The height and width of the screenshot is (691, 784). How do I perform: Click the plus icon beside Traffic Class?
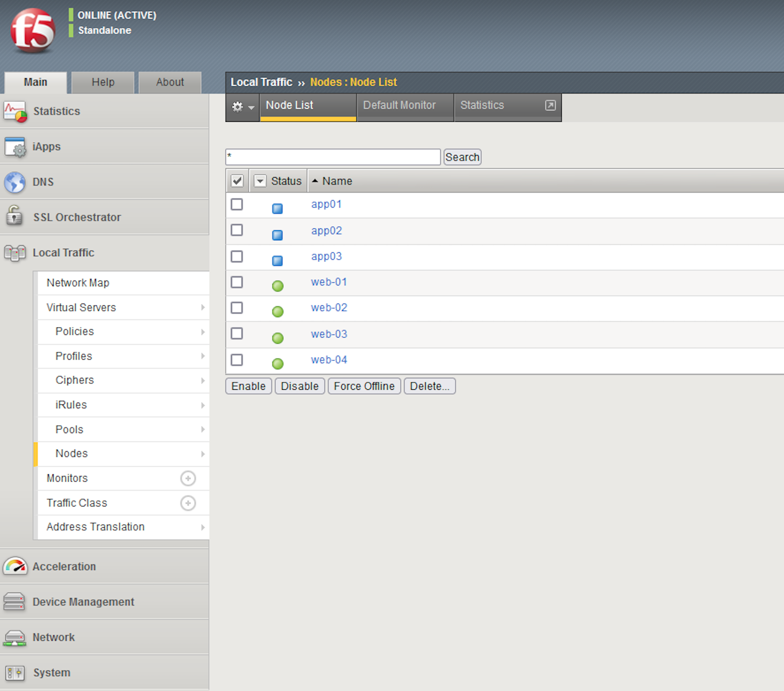[x=188, y=503]
